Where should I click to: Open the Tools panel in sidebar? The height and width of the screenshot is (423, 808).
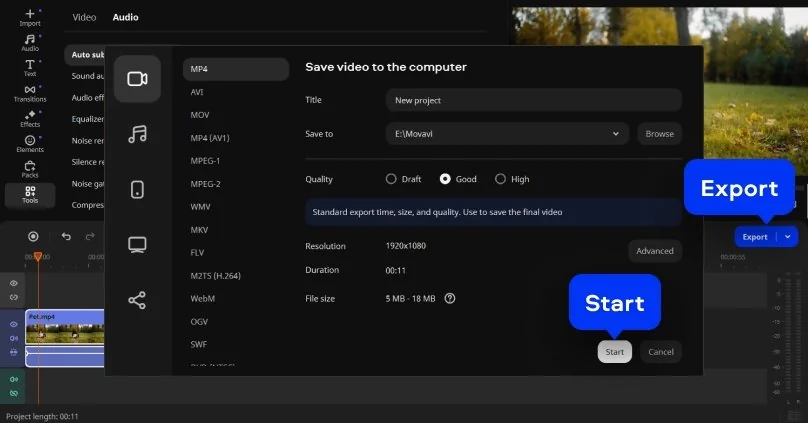point(30,194)
